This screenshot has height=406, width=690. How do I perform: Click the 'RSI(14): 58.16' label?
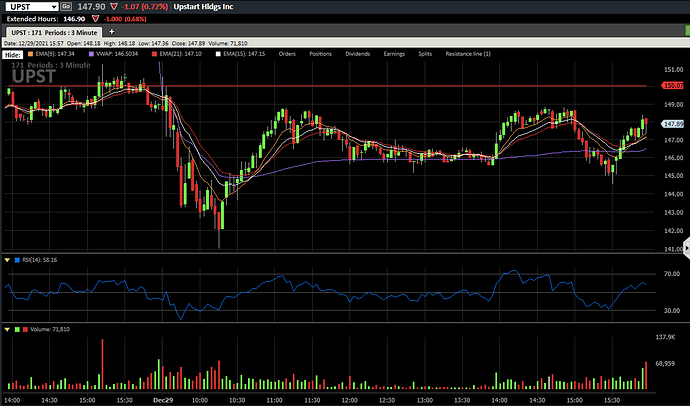pos(40,260)
